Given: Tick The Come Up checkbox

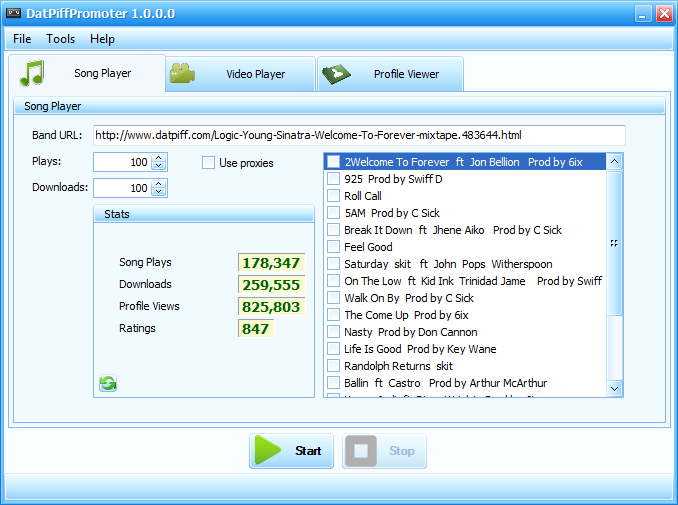Looking at the screenshot, I should pos(333,315).
